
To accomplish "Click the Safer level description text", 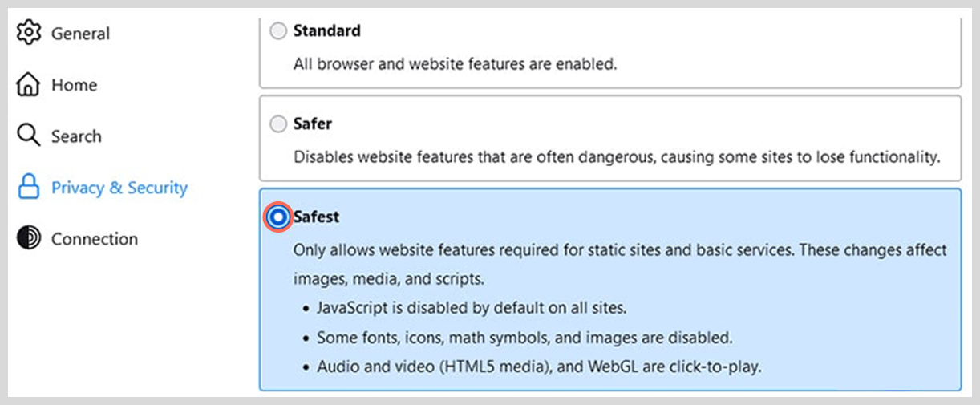I will click(x=616, y=157).
